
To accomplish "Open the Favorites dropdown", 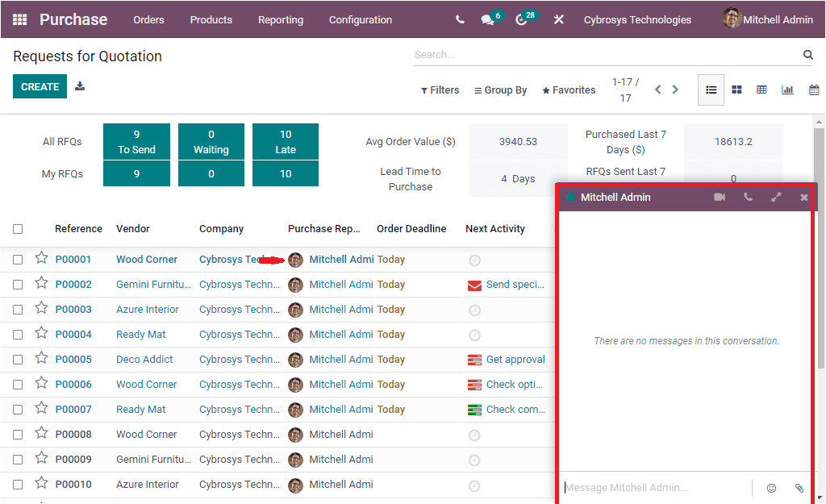I will (x=569, y=90).
